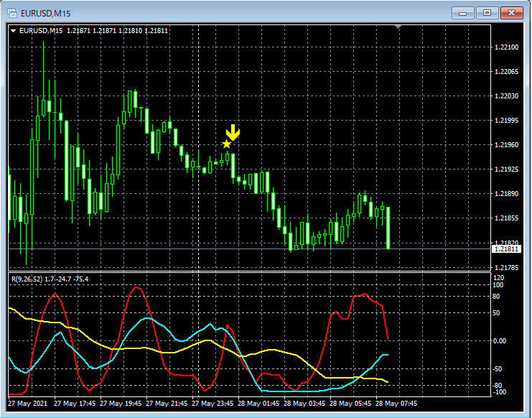Maximize the EURUSD,M15 chart window
The image size is (532, 418).
487,13
